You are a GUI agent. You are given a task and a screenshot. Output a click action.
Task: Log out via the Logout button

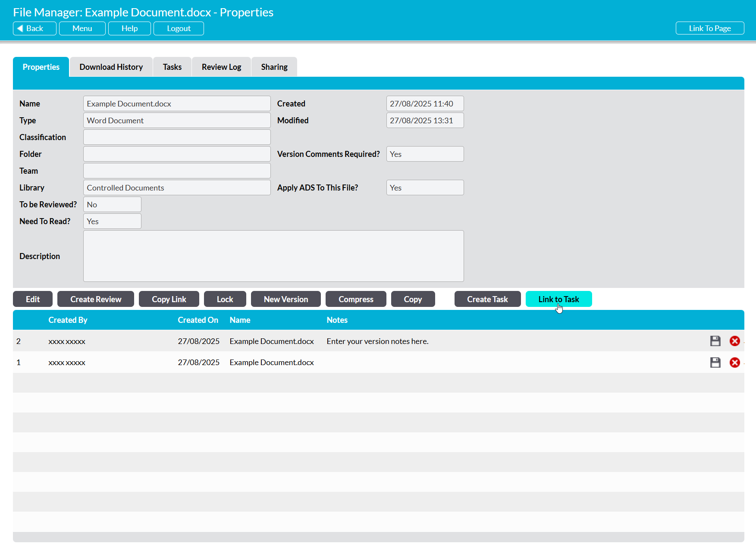(179, 28)
